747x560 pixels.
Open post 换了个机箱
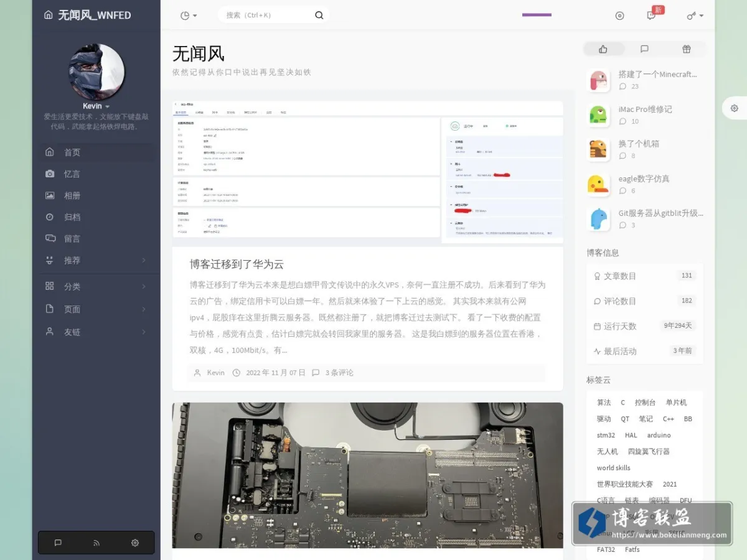pyautogui.click(x=639, y=144)
